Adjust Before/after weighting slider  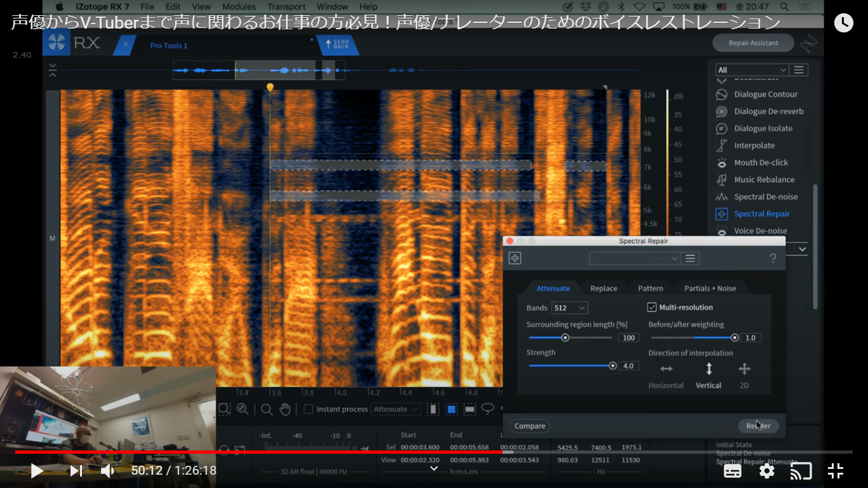click(694, 337)
